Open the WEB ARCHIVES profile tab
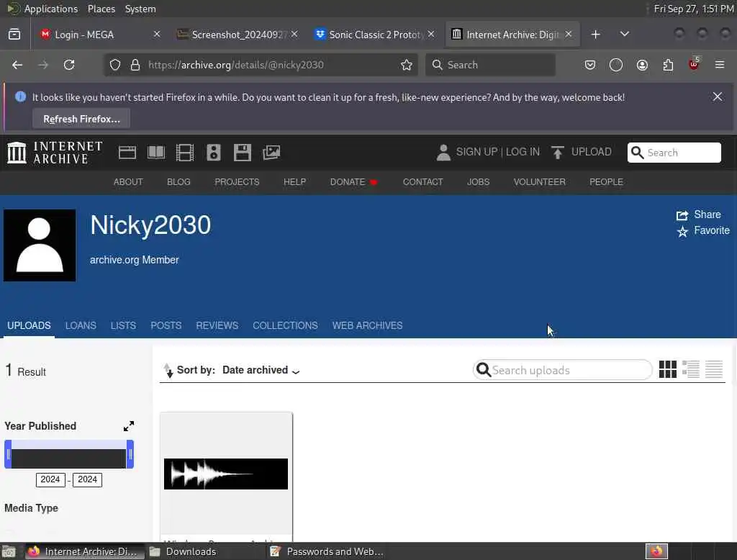The width and height of the screenshot is (737, 560). click(x=368, y=325)
